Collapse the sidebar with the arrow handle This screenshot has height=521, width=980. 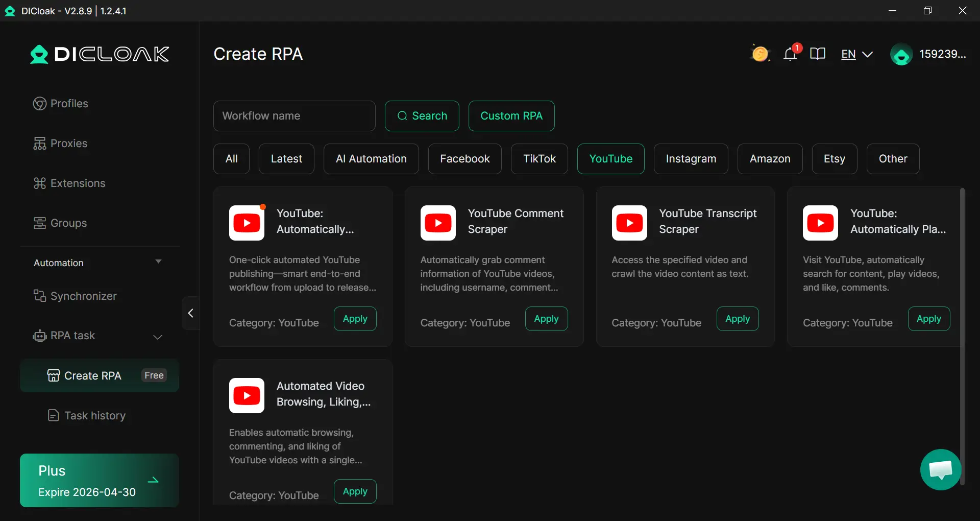190,313
